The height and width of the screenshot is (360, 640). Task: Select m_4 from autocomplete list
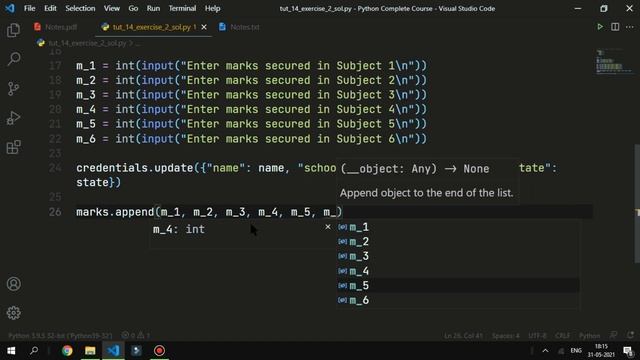coord(458,271)
